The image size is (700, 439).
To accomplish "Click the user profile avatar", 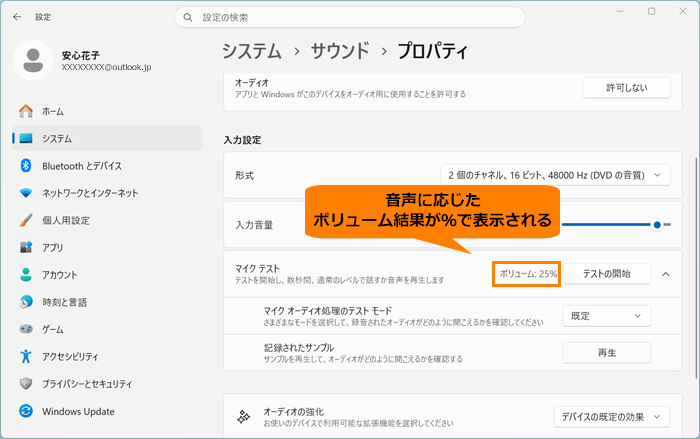I will click(x=33, y=60).
